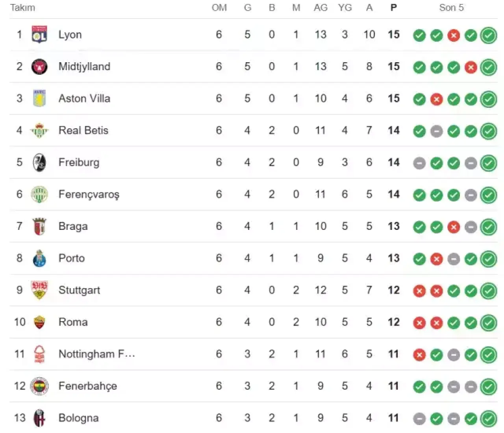Click the Ferençvaroş crest icon

point(39,194)
